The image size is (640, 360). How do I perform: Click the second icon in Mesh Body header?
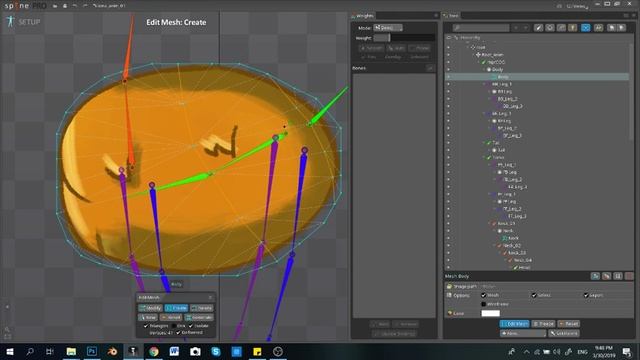pos(607,276)
